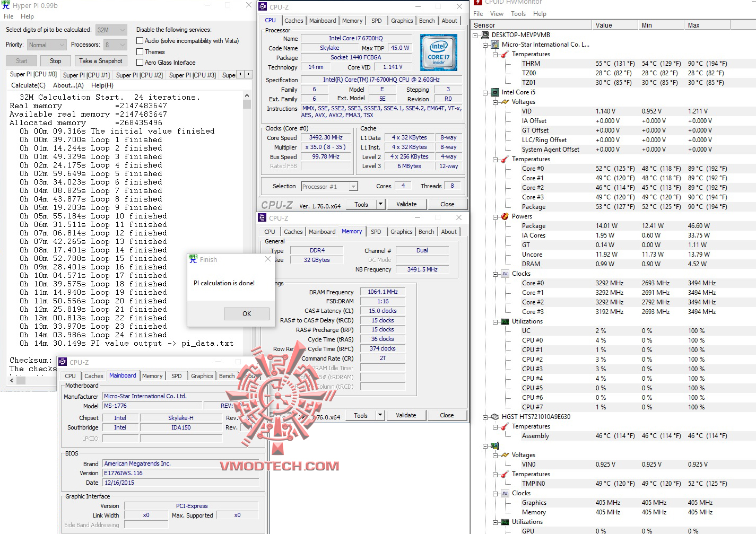Click the Intel Core i5 chip icon
Screen dimensions: 756x534
tap(495, 92)
